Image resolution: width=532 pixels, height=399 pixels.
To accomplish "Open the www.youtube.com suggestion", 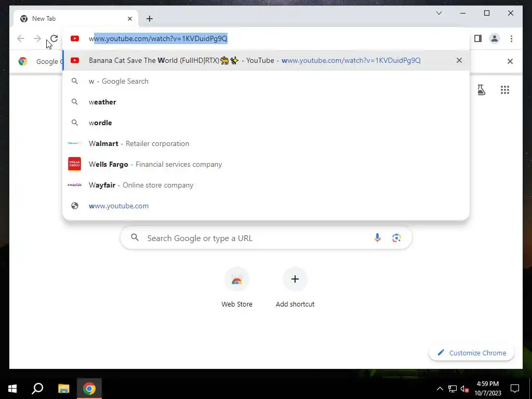I will pyautogui.click(x=266, y=206).
